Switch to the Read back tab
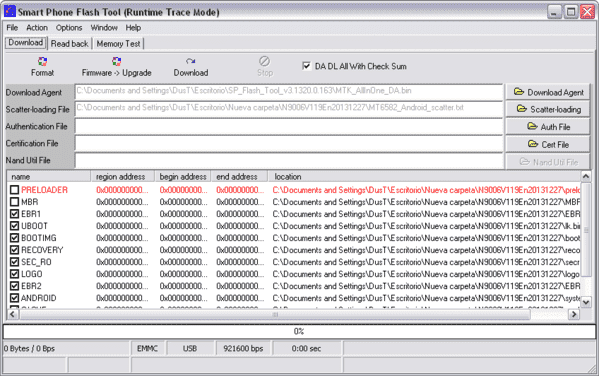599x376 pixels. [70, 44]
